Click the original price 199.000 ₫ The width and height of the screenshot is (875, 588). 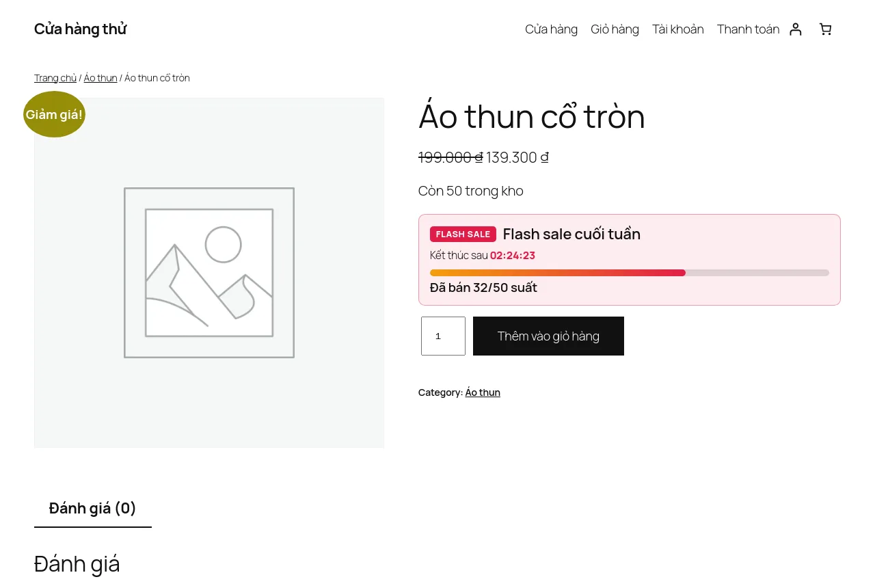pos(450,157)
